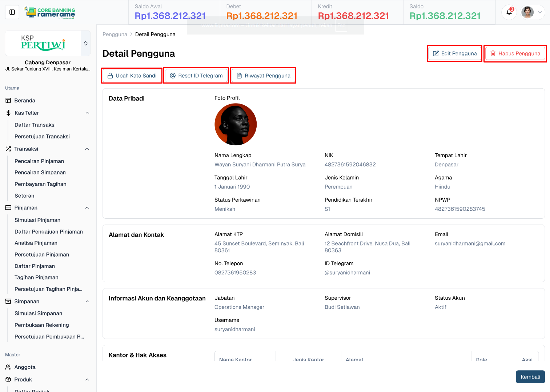Image resolution: width=550 pixels, height=392 pixels.
Task: Select the Beranda home icon
Action: 8,100
